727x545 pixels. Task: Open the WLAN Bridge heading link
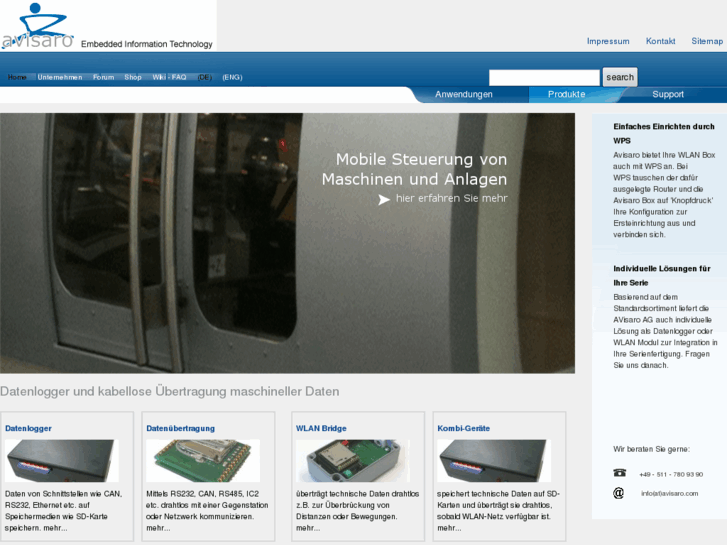click(x=321, y=428)
